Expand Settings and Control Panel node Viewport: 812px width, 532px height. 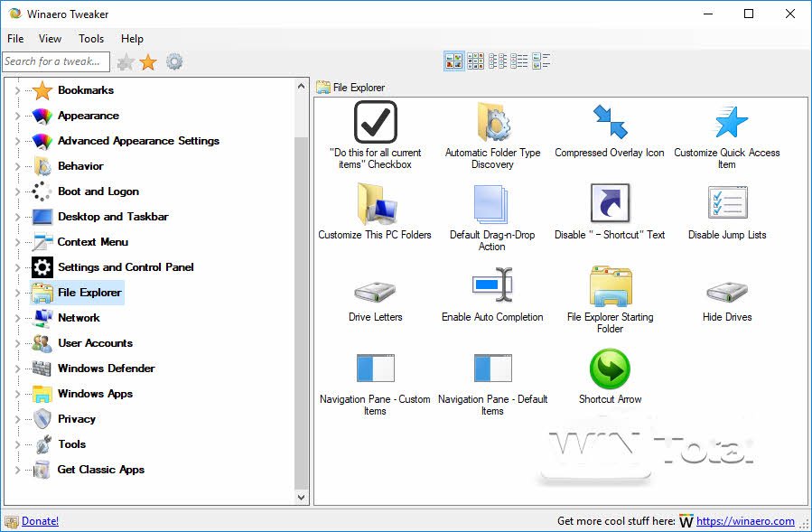[x=17, y=267]
